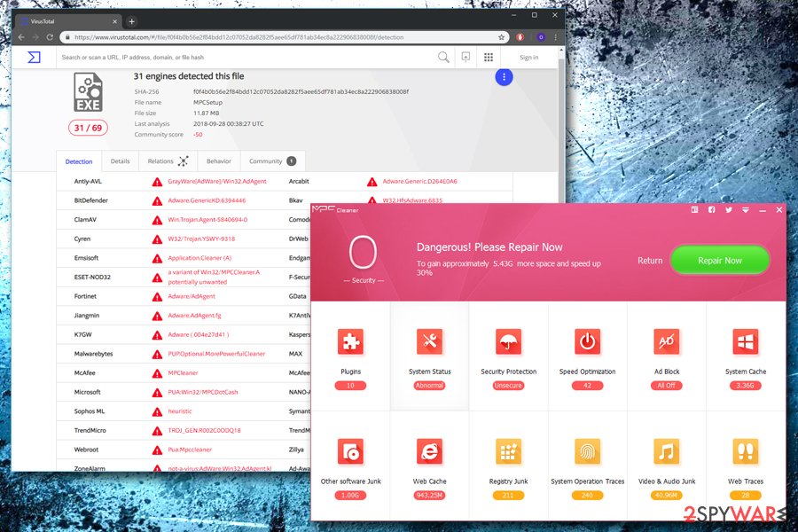Click the Adware.GenericKD.6394446 detection text
Image resolution: width=798 pixels, height=532 pixels.
(x=207, y=200)
